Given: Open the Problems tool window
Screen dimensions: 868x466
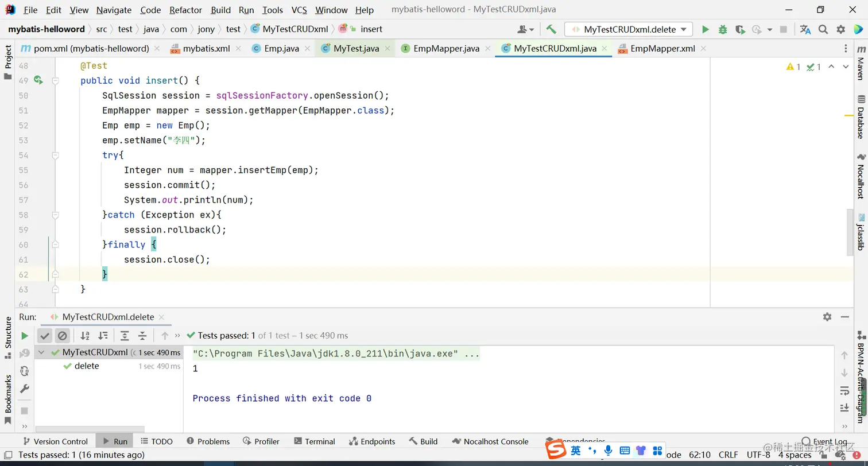Looking at the screenshot, I should tap(208, 441).
